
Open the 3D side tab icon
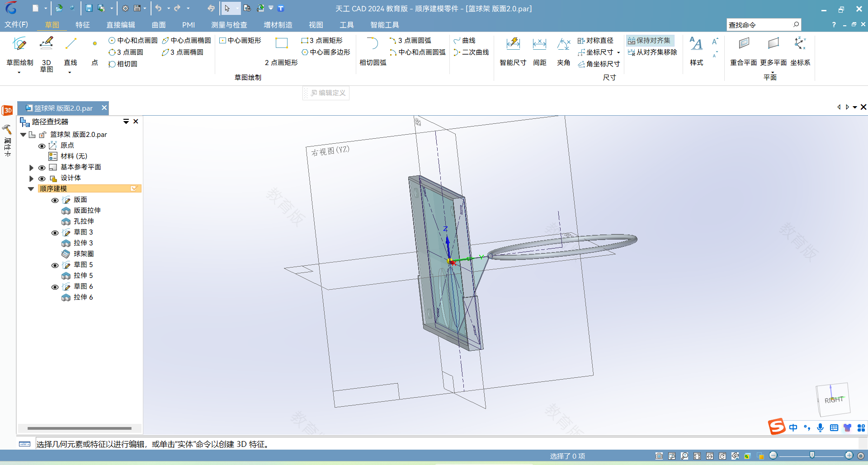tap(8, 110)
